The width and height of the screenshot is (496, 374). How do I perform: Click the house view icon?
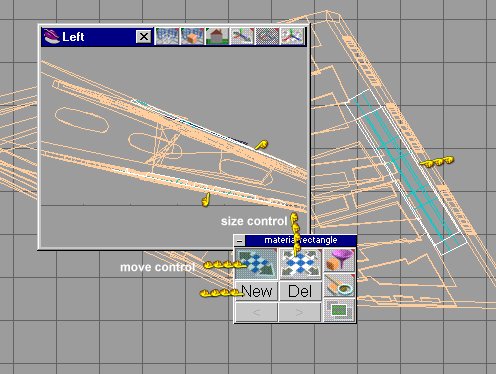(217, 36)
